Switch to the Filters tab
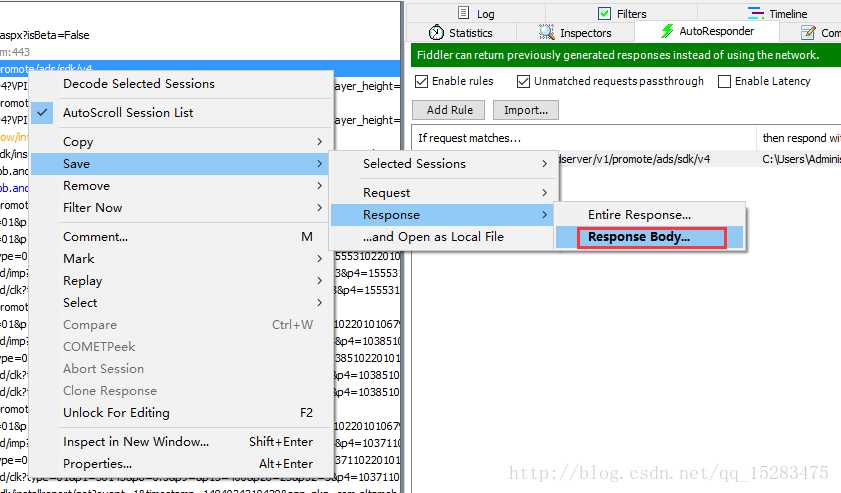 [622, 13]
